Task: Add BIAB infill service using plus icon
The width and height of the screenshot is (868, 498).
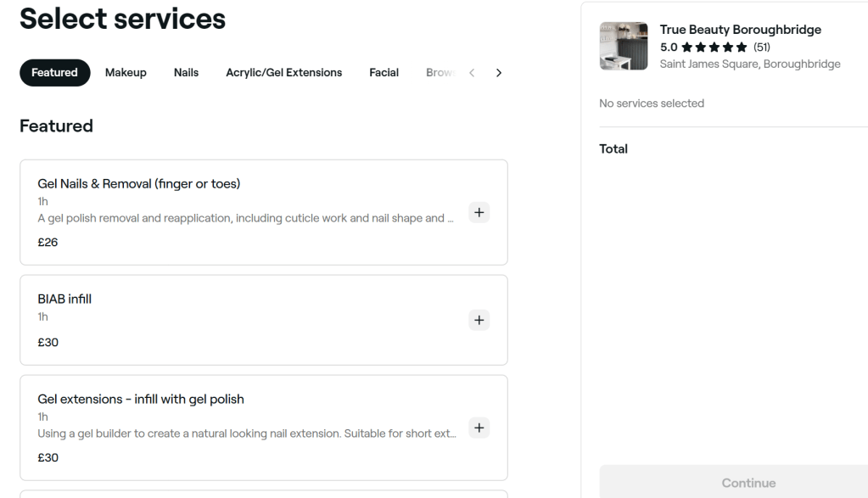Action: (x=479, y=320)
